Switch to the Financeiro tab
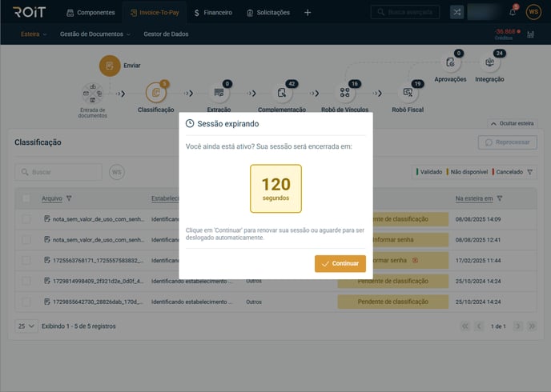Screen dimensions: 551x392 click(x=213, y=12)
